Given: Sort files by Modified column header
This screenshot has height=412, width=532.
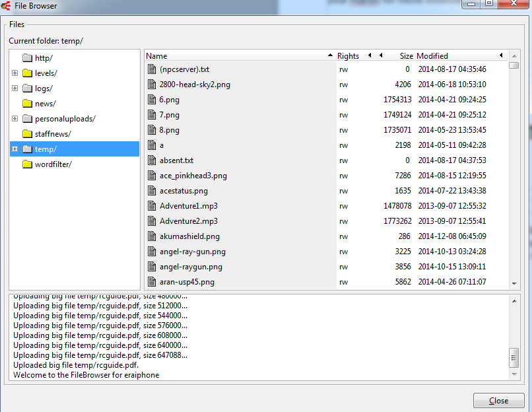Looking at the screenshot, I should pos(455,56).
